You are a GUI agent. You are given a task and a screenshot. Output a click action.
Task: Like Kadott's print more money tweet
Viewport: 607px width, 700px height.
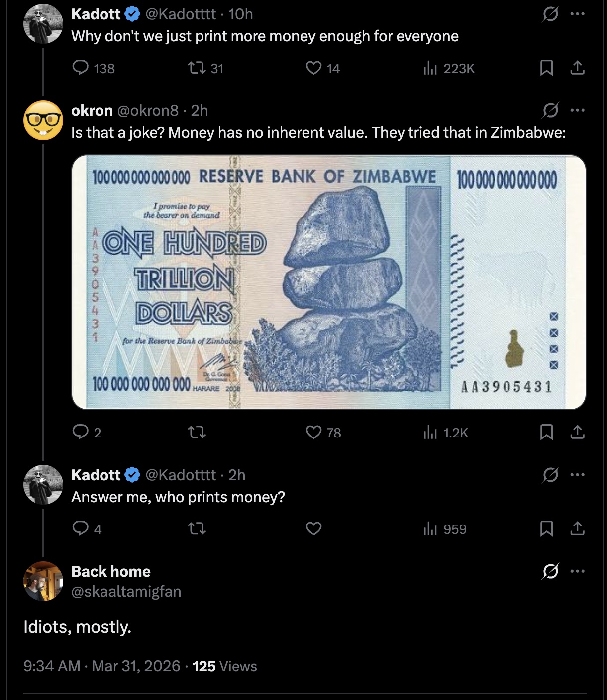pyautogui.click(x=313, y=68)
